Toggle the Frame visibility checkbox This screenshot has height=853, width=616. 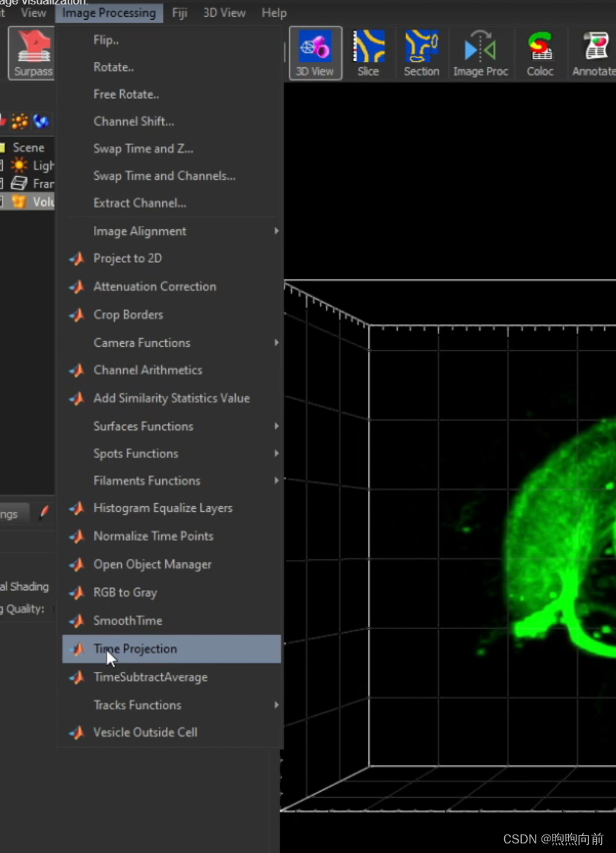point(1,183)
